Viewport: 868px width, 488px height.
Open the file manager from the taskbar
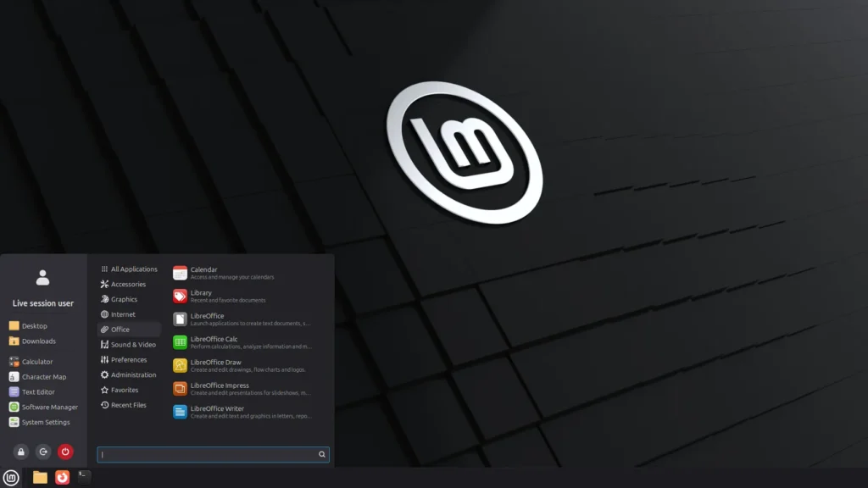pos(41,478)
